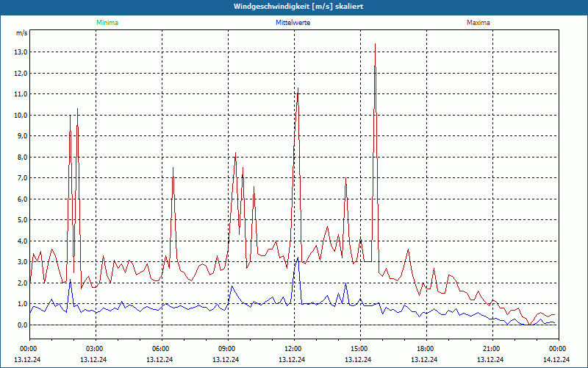The width and height of the screenshot is (588, 368).
Task: Click the 15:00 time axis label
Action: point(361,349)
